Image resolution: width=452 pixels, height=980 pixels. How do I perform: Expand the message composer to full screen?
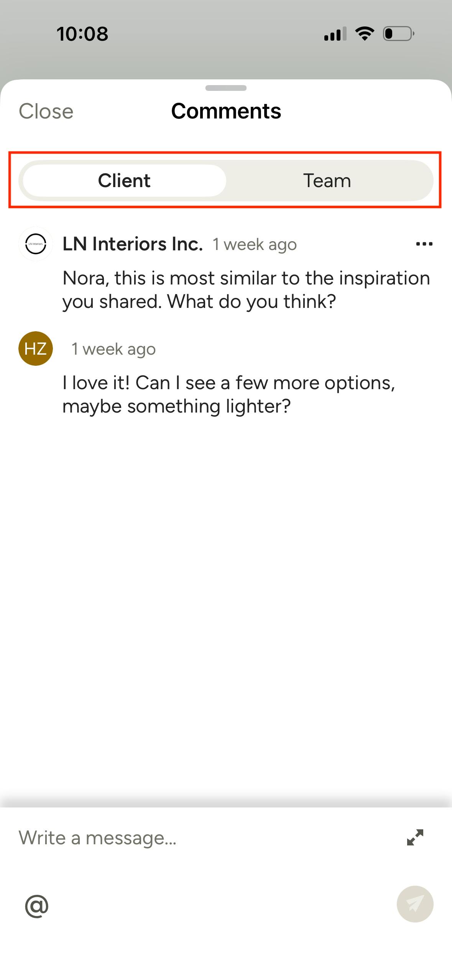[415, 837]
